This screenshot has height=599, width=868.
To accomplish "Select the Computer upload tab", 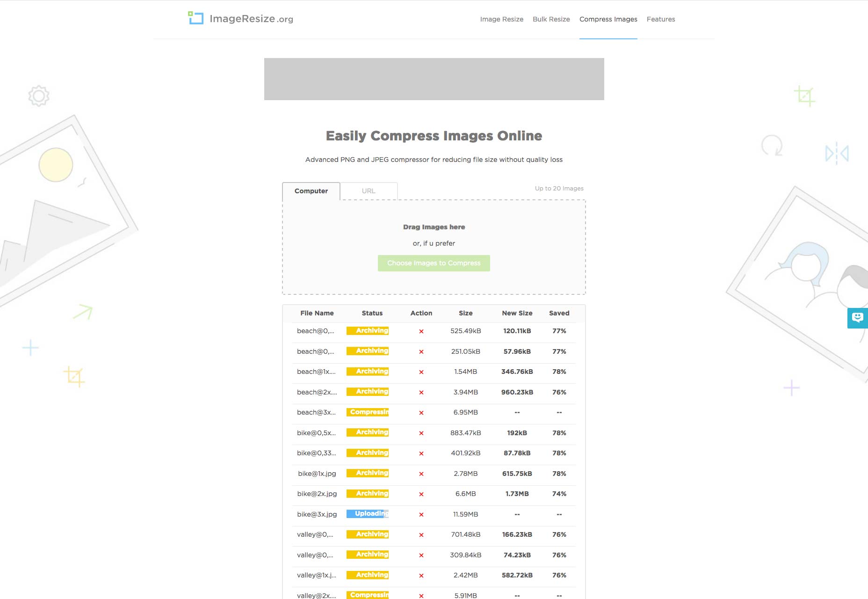I will click(311, 191).
